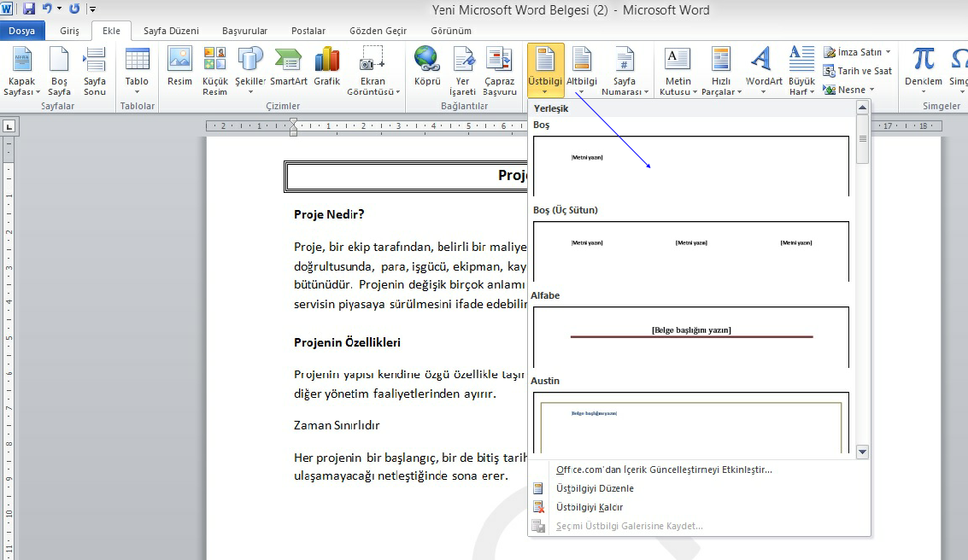Insert a Çapraz Başvuru cross-reference
Viewport: 968px width, 560px height.
coord(500,71)
